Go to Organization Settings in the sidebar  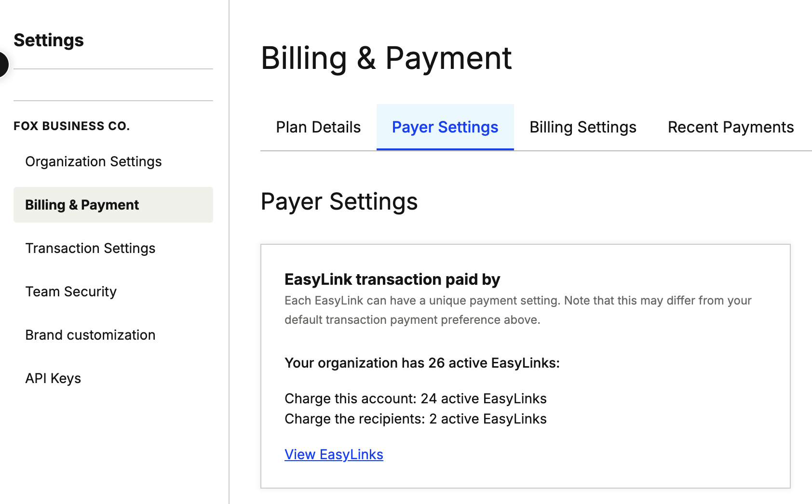[x=113, y=161]
